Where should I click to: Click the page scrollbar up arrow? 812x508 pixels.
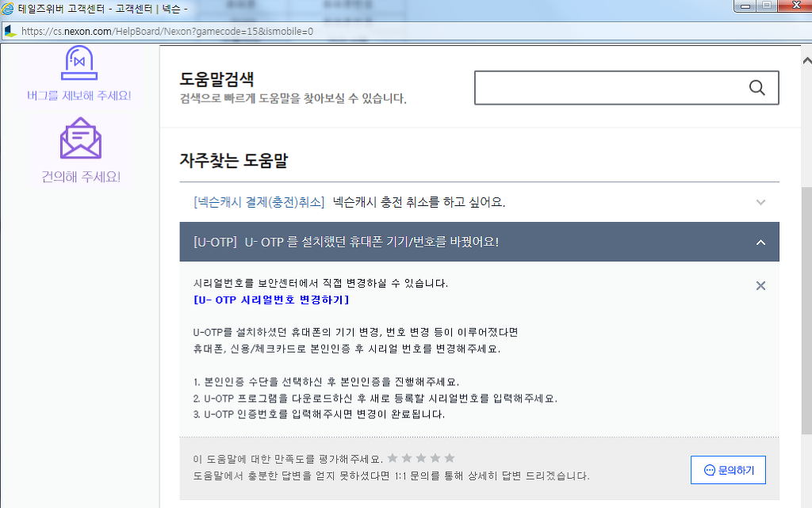tap(806, 60)
